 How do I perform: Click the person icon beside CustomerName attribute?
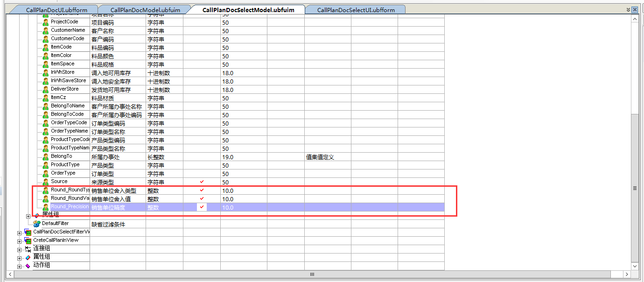pos(45,30)
